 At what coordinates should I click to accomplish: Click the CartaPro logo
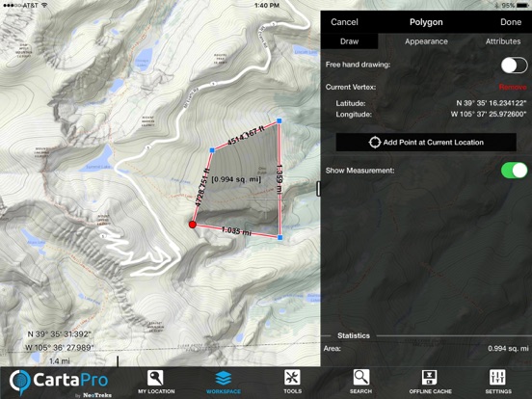click(60, 383)
